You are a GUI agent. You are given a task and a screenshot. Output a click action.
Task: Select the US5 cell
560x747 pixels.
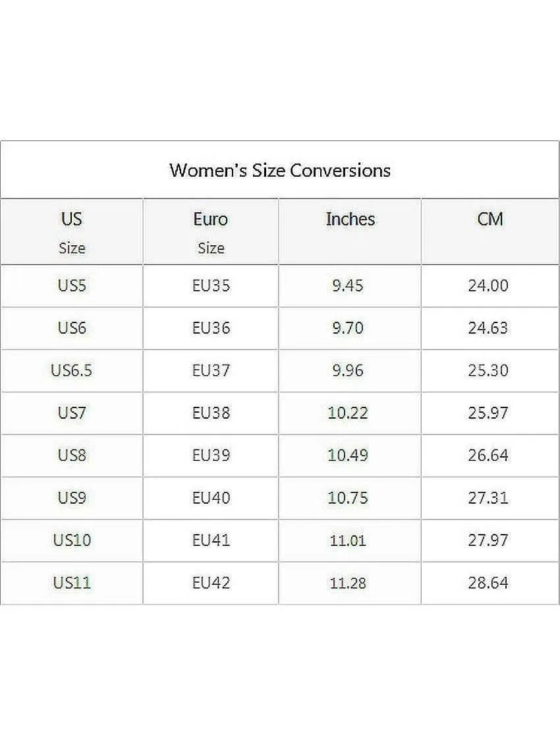pyautogui.click(x=71, y=286)
